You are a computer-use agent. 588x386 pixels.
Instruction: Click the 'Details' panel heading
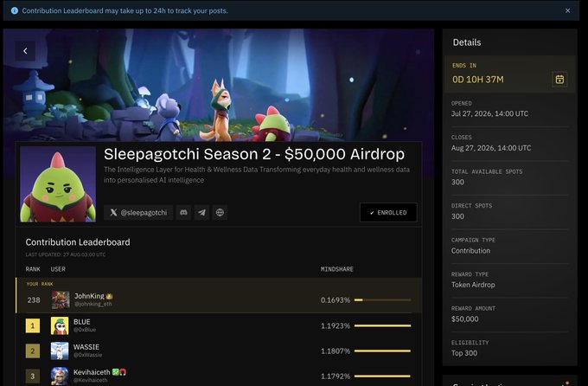(467, 42)
